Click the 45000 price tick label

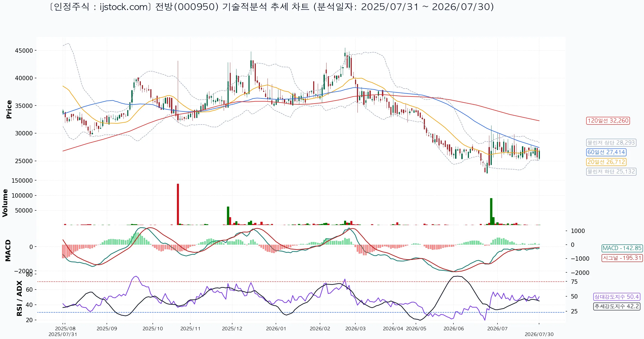[24, 51]
